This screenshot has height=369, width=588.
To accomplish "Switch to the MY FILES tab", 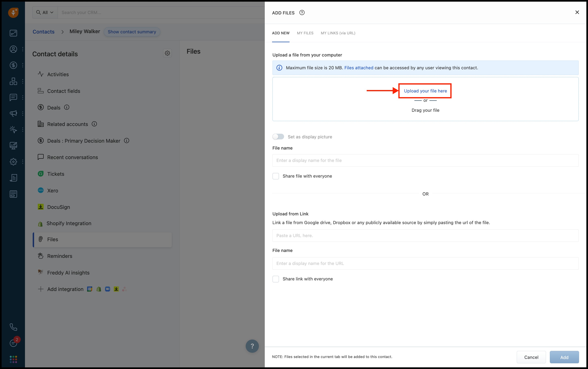I will coord(305,33).
